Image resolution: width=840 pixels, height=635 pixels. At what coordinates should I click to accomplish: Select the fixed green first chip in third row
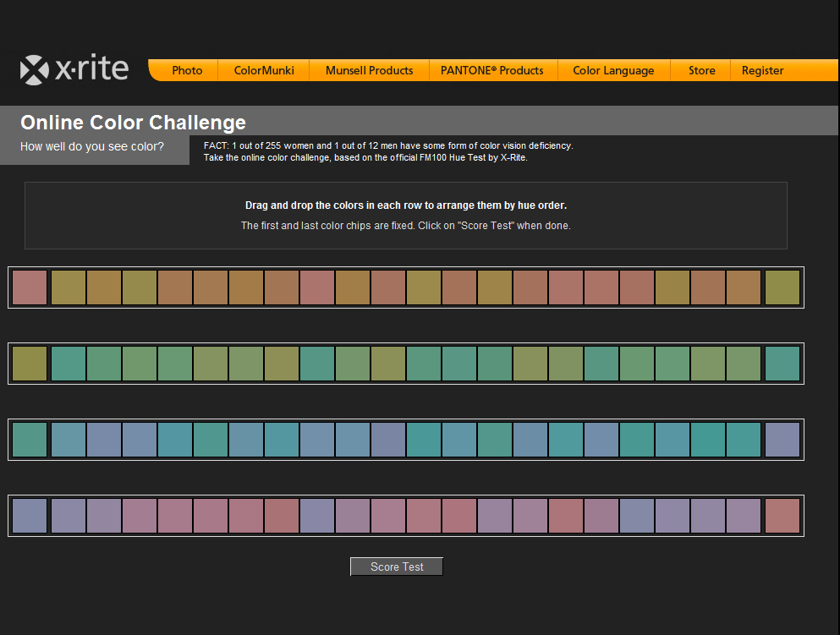[x=30, y=440]
